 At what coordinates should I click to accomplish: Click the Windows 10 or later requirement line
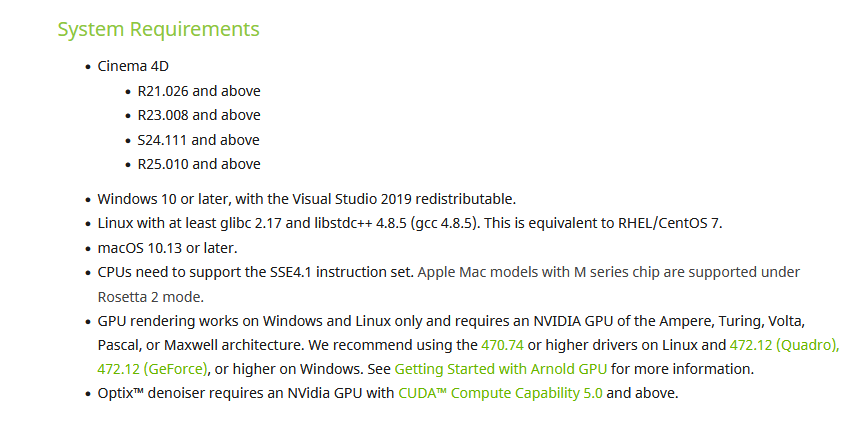pyautogui.click(x=307, y=199)
